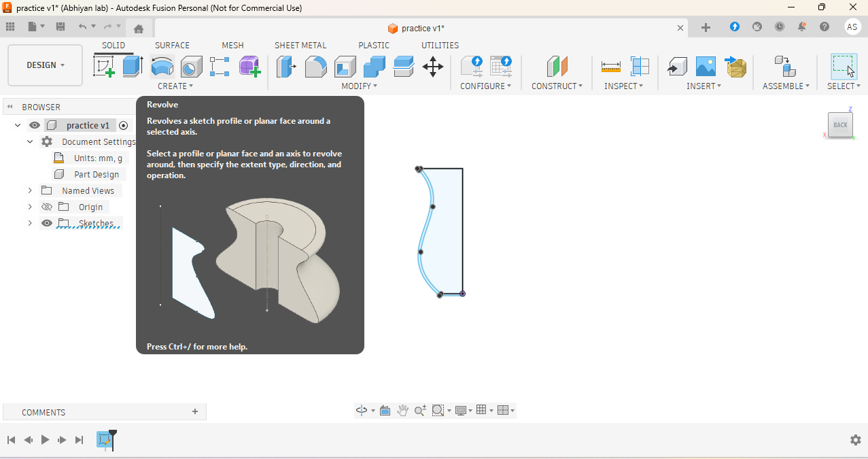This screenshot has height=459, width=868.
Task: Open the Configure table icon
Action: (x=501, y=67)
